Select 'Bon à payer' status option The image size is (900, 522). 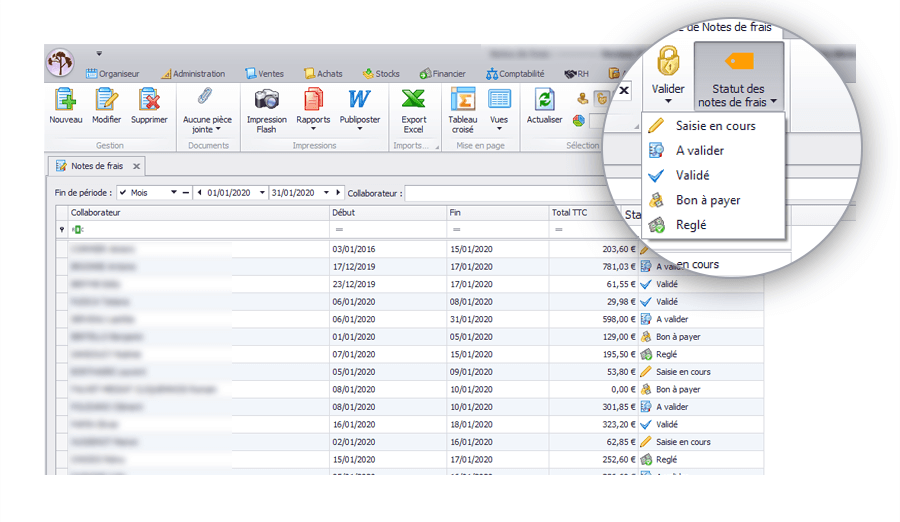tap(707, 200)
